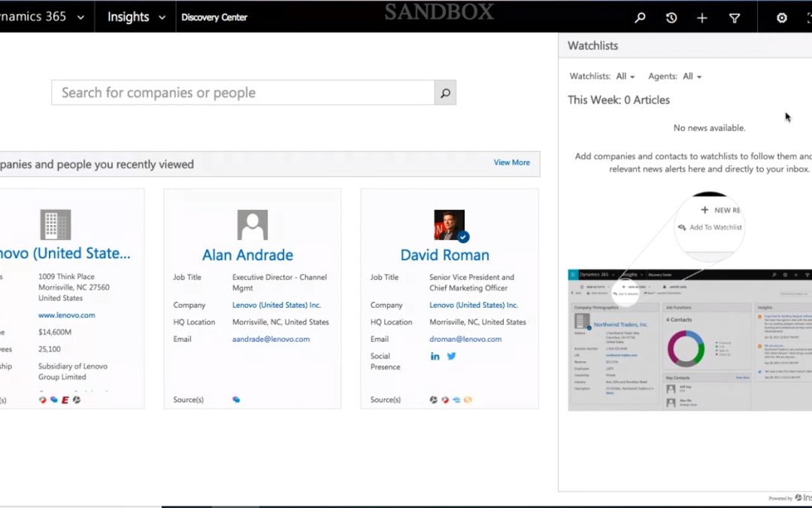The width and height of the screenshot is (812, 508).
Task: Click Alan Andrade's source icon
Action: 236,400
